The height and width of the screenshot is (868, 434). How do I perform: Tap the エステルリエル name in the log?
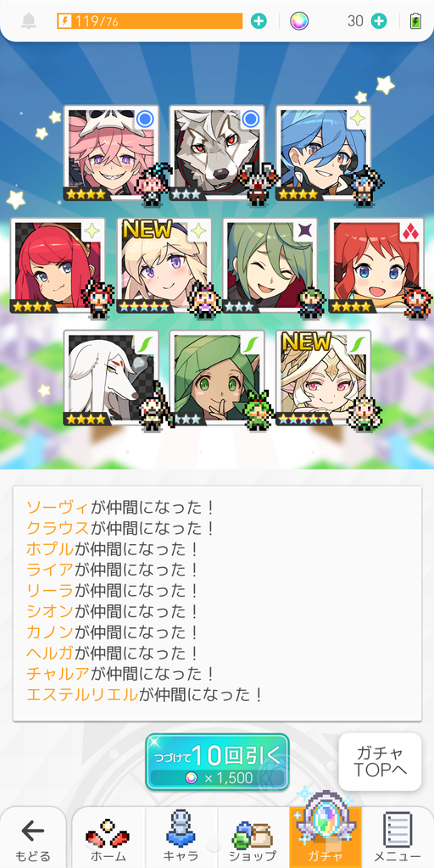pyautogui.click(x=81, y=694)
